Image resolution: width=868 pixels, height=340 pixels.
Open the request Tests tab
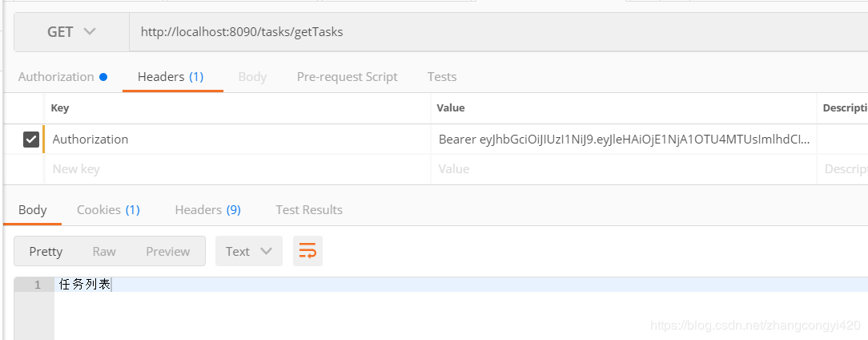[x=442, y=77]
